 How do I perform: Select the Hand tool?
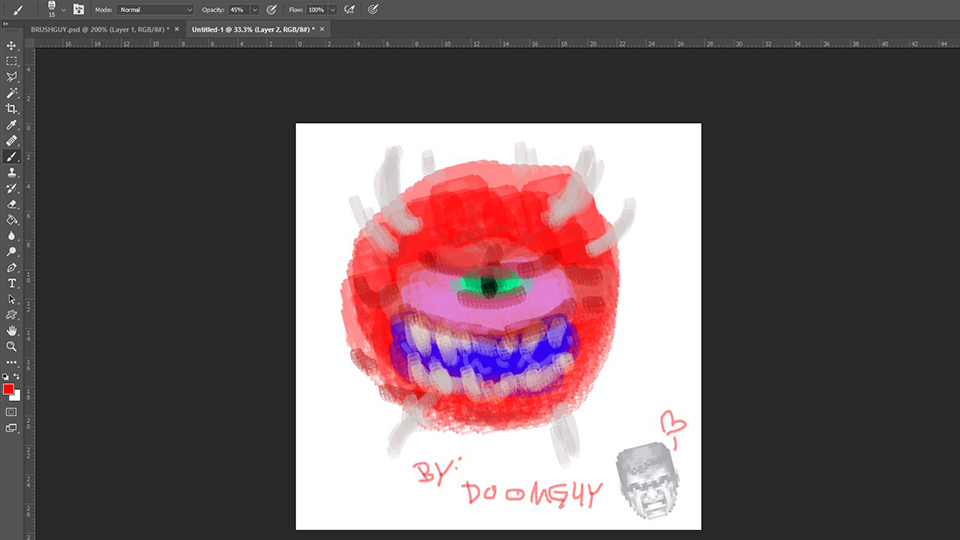tap(11, 331)
